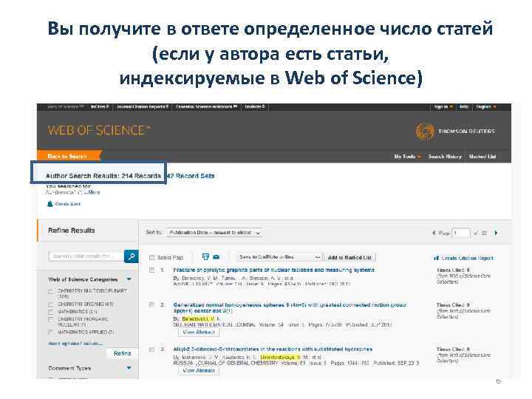Viewport: 532px width, 399px height.
Task: Open 42 Record Sets link
Action: coord(191,176)
